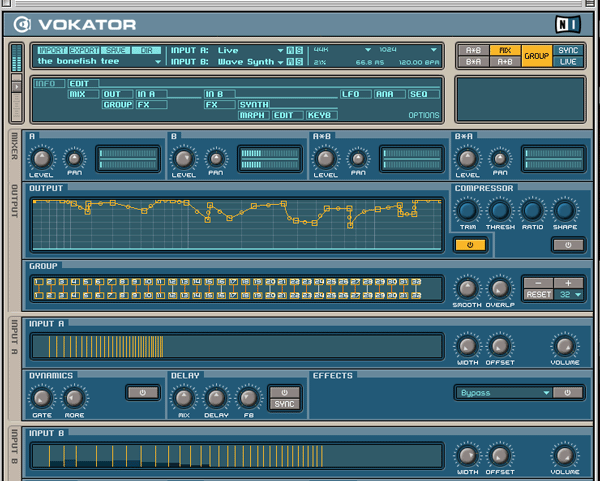Screen dimensions: 600x481
Task: Toggle the compressor power button
Action: [568, 244]
